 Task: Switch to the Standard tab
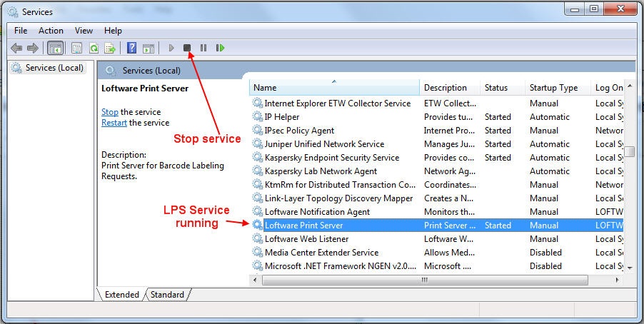[x=167, y=295]
